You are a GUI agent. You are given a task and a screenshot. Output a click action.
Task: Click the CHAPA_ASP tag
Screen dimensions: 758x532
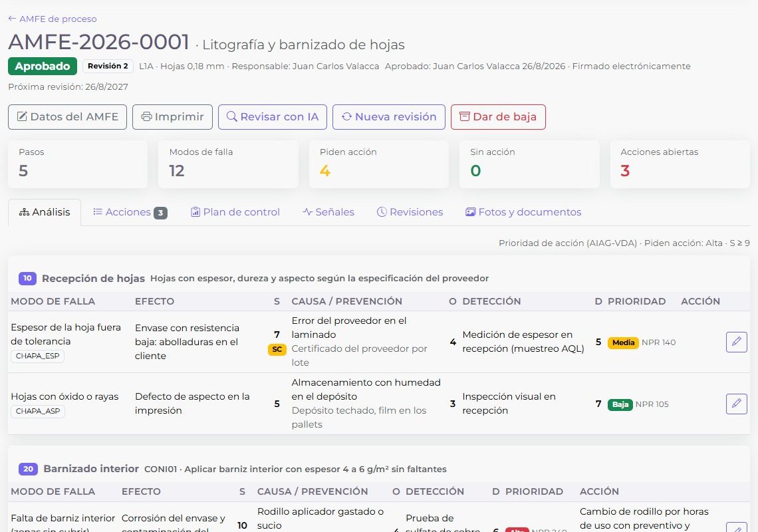38,411
